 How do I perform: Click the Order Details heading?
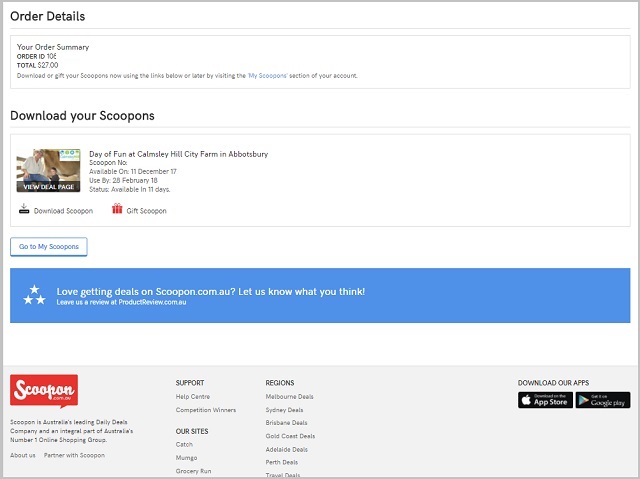click(48, 16)
